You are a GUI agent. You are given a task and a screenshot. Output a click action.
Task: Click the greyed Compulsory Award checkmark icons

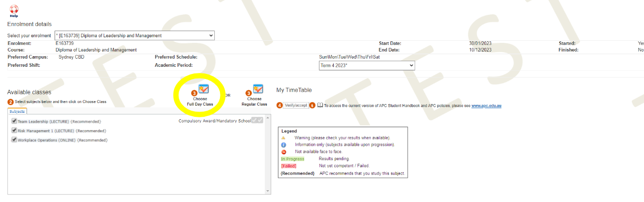258,120
